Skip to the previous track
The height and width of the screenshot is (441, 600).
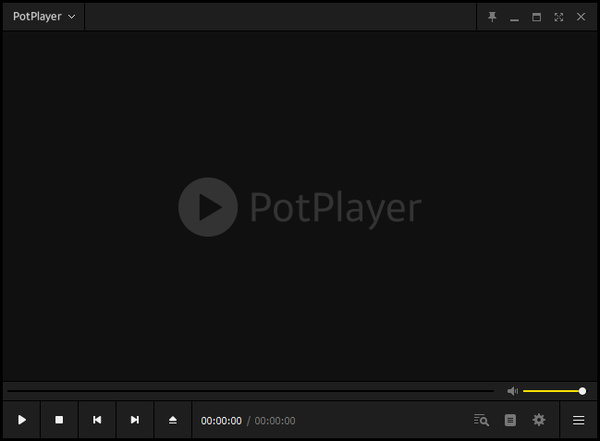pos(97,420)
